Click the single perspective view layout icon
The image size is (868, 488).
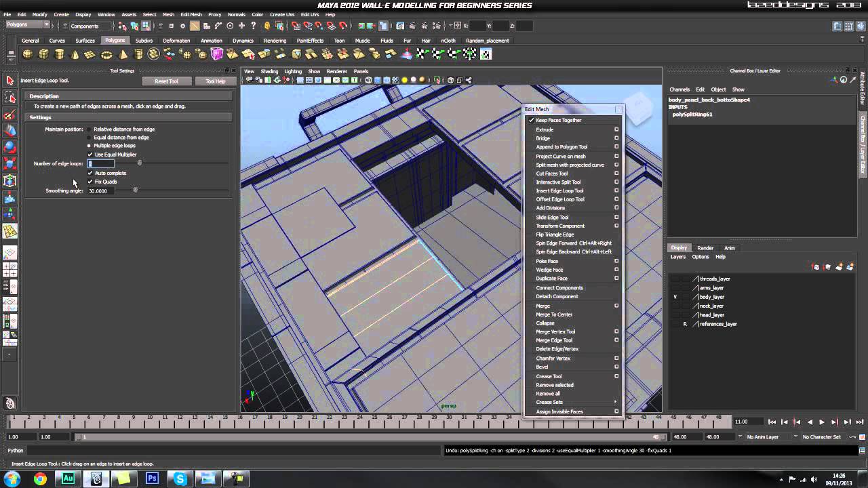[x=10, y=253]
